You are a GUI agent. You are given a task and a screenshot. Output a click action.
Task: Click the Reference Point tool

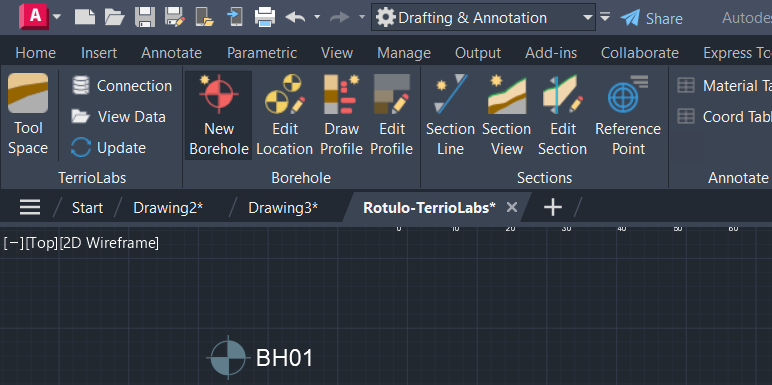tap(628, 115)
